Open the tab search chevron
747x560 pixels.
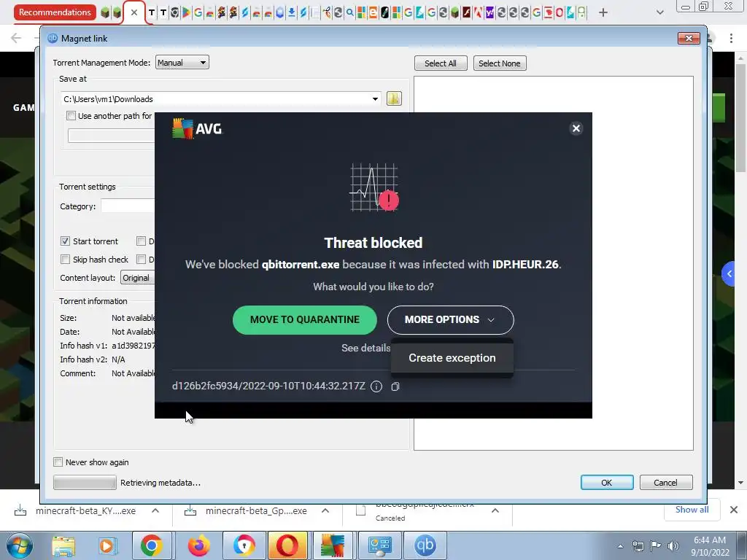coord(659,12)
